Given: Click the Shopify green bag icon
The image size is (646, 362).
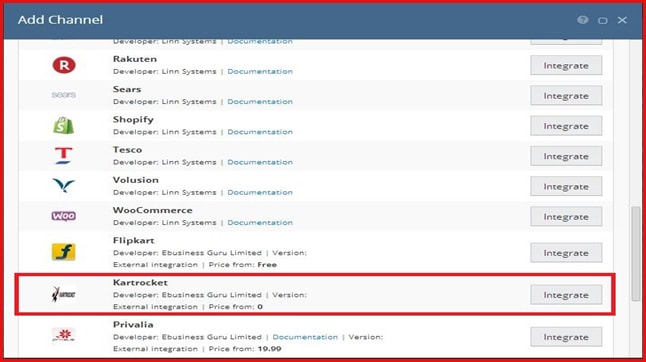Looking at the screenshot, I should (63, 125).
